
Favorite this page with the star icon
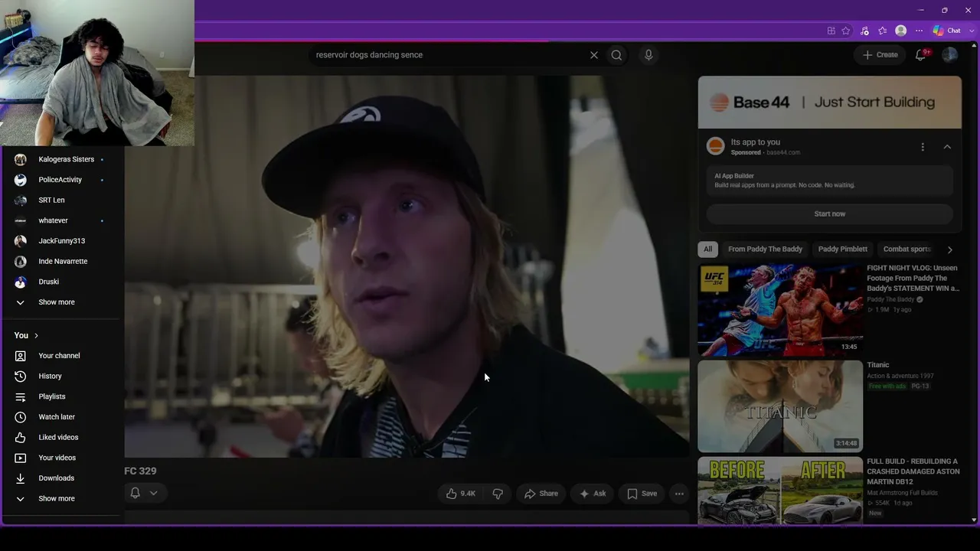tap(846, 31)
